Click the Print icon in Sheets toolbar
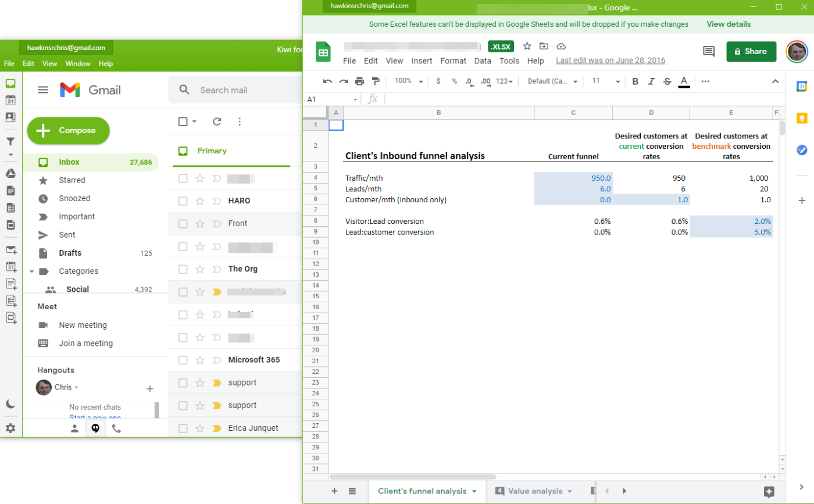The image size is (814, 504). pos(359,81)
